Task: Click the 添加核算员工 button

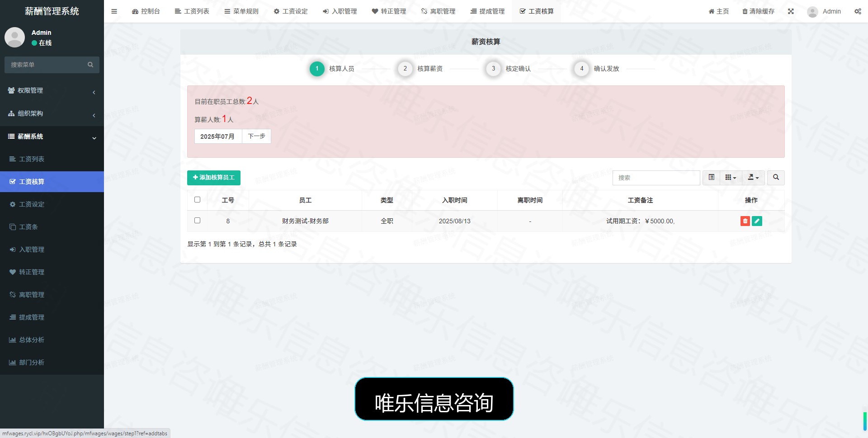Action: click(x=214, y=178)
